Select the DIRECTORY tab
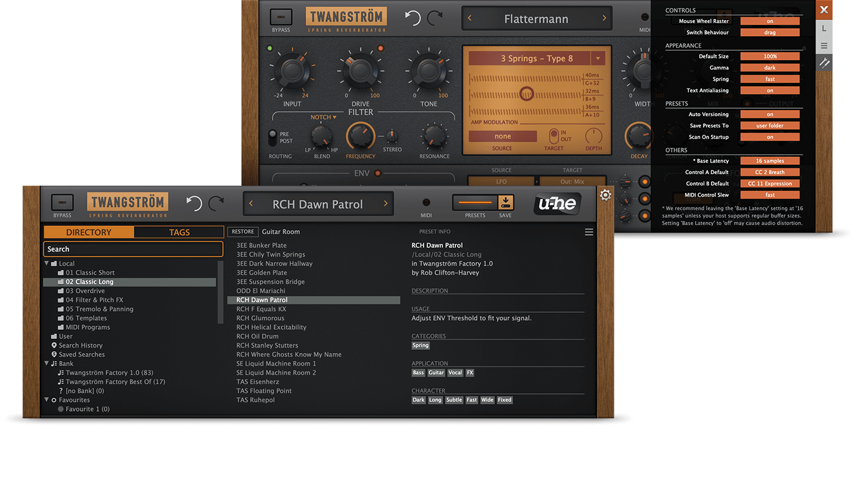 (88, 232)
